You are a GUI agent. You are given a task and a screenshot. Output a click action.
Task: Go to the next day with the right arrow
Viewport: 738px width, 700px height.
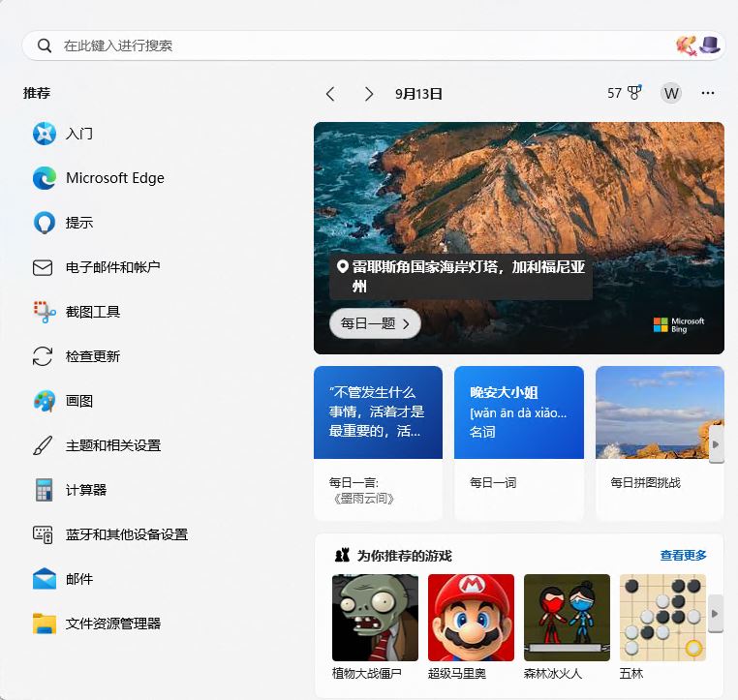point(369,94)
